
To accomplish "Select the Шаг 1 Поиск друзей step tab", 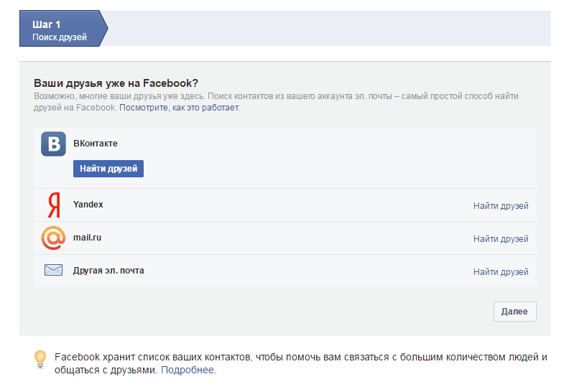I will point(62,30).
